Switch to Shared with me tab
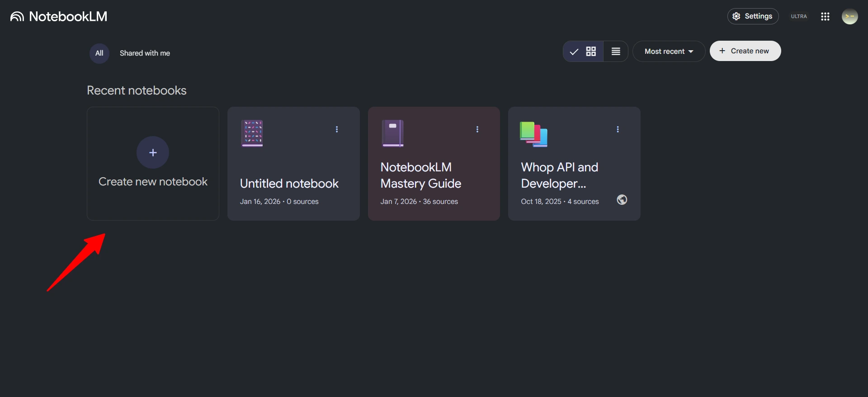 (x=145, y=53)
